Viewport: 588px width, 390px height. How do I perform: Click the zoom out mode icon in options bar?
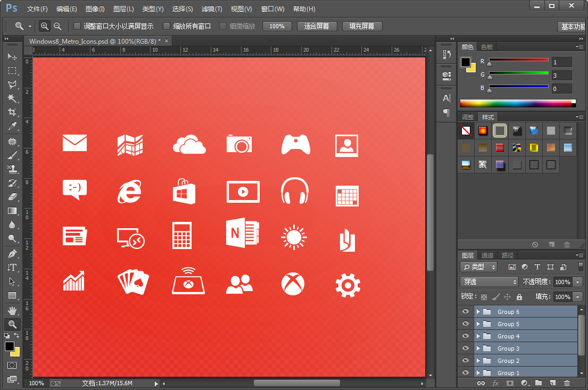coord(57,26)
